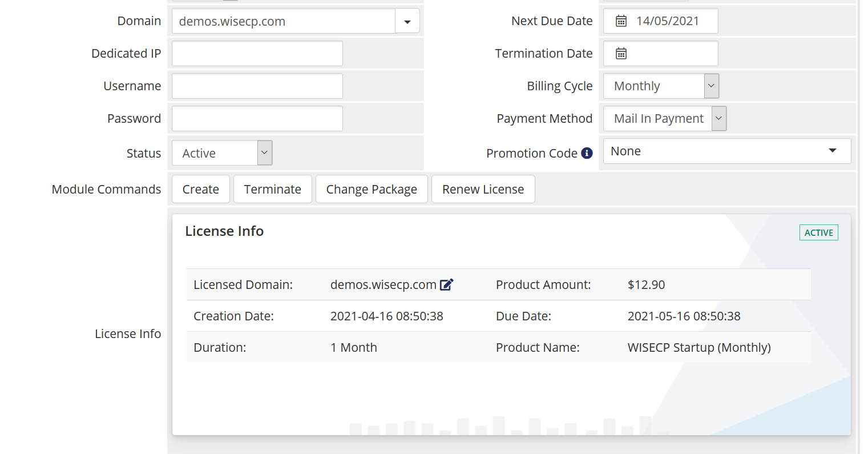
Task: Click the product name WISECP Startup (Monthly)
Action: pos(699,347)
